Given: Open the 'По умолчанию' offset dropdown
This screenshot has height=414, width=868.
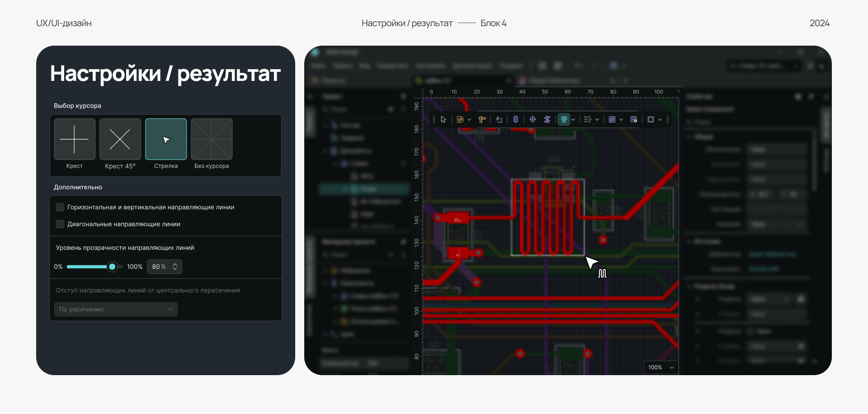Looking at the screenshot, I should click(x=116, y=309).
